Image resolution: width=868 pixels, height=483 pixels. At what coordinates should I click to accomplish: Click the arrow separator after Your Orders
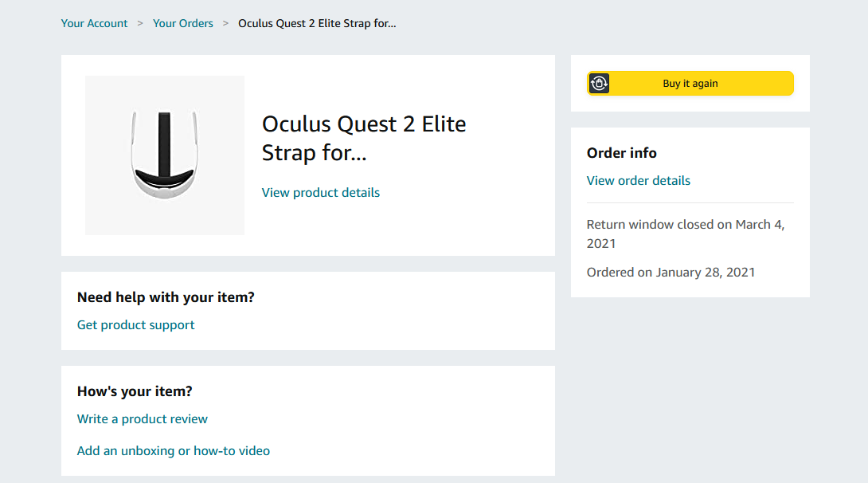point(226,23)
